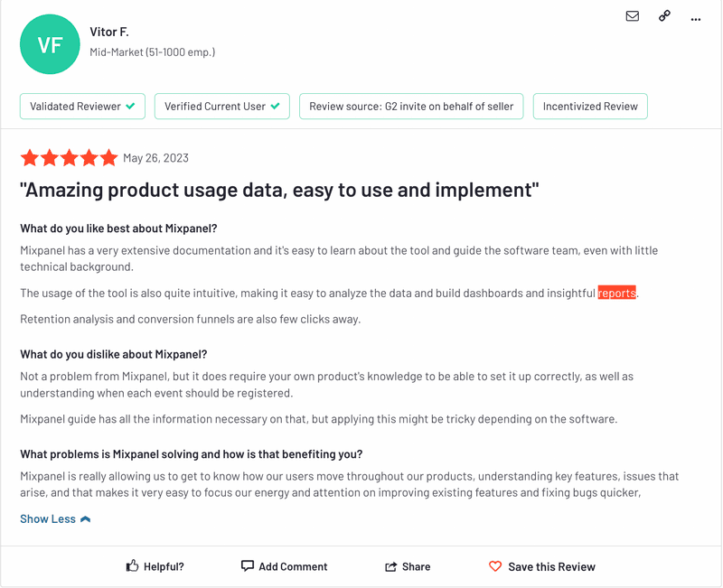Click the Review source G2 invite tag
723x588 pixels.
coord(411,107)
